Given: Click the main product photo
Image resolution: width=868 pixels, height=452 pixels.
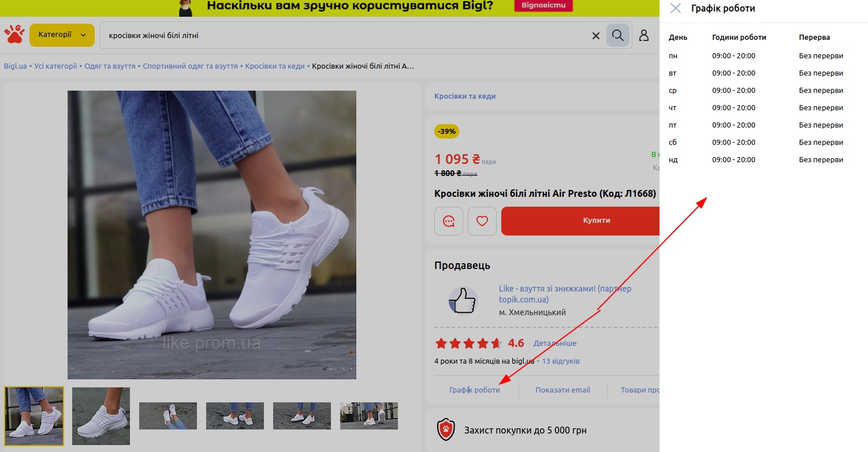Looking at the screenshot, I should [212, 235].
